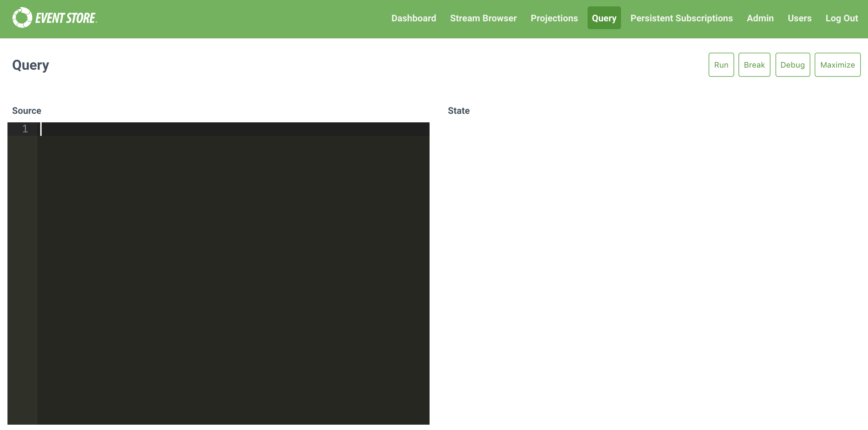Click the empty State results panel
Screen dimensions: 868x430
pyautogui.click(x=641, y=249)
